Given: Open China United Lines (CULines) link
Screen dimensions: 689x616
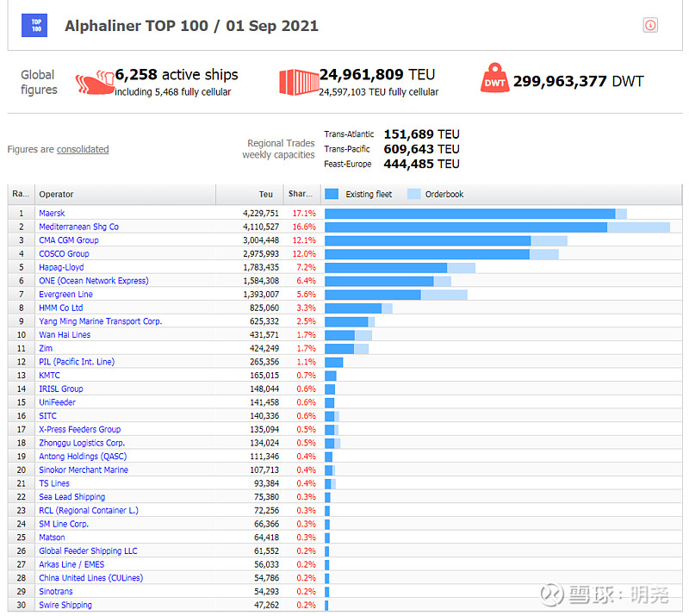Looking at the screenshot, I should (91, 578).
